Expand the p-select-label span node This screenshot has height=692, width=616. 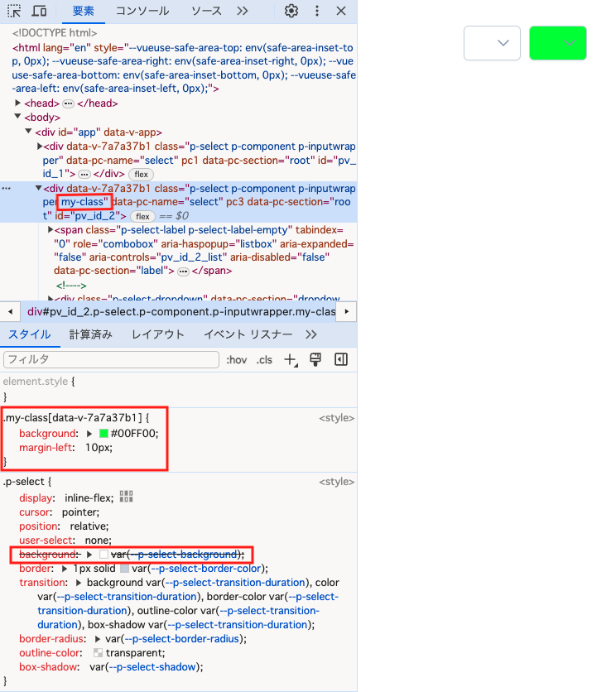point(51,229)
